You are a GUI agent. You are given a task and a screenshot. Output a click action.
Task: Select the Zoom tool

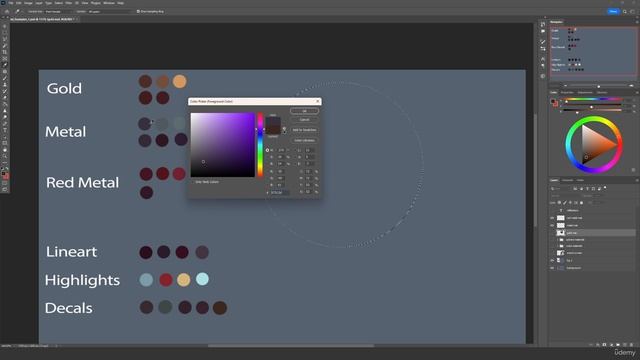tap(5, 156)
